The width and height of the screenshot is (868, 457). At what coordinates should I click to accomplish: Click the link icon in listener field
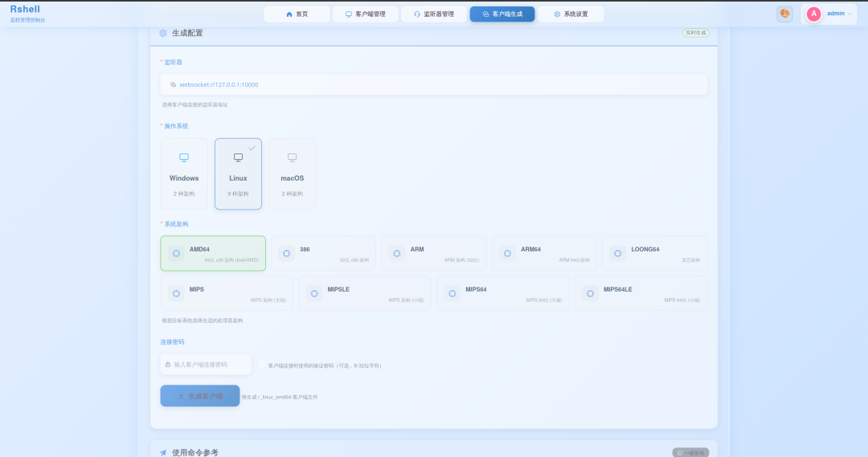pyautogui.click(x=174, y=84)
